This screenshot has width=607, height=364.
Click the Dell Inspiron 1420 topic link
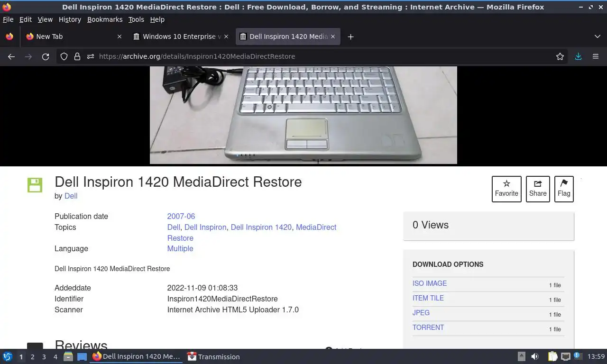[x=261, y=227]
